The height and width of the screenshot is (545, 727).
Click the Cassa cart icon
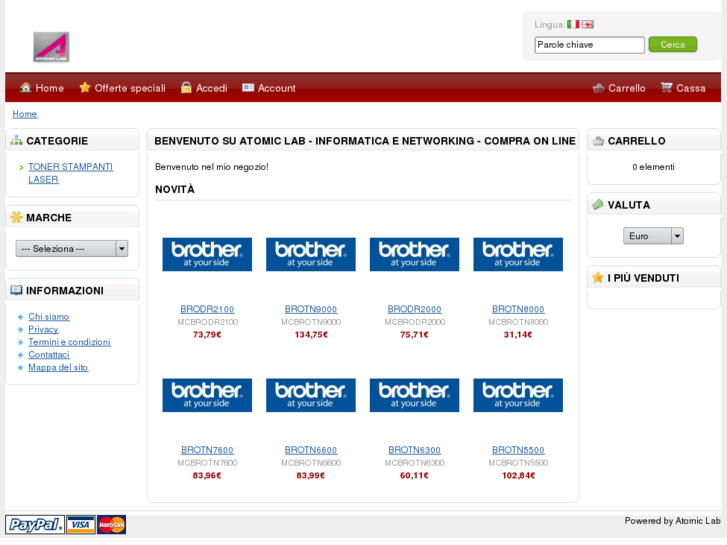[x=666, y=87]
